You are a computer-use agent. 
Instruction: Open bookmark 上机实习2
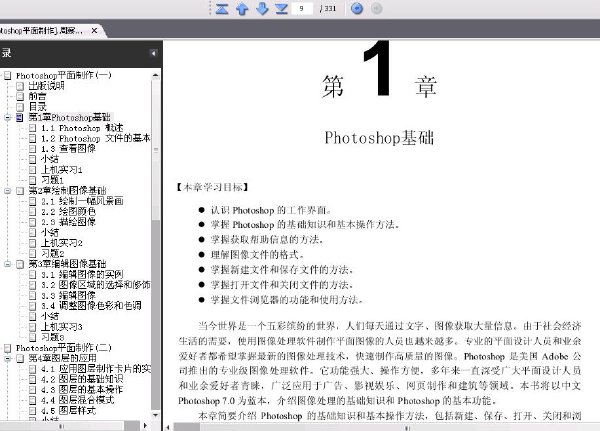(x=62, y=243)
